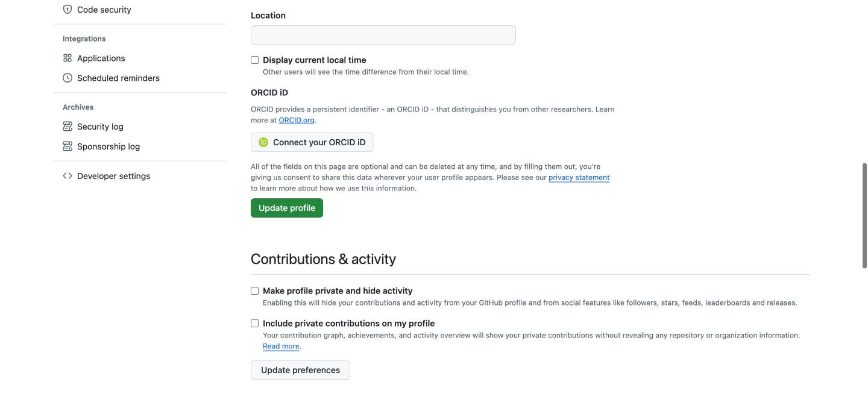This screenshot has width=868, height=402.
Task: Follow the privacy statement link
Action: tap(579, 178)
